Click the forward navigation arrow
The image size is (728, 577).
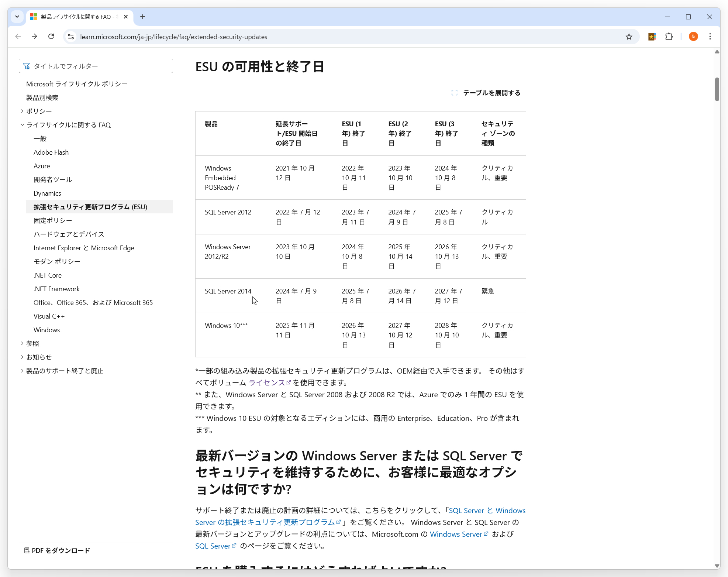pyautogui.click(x=34, y=37)
